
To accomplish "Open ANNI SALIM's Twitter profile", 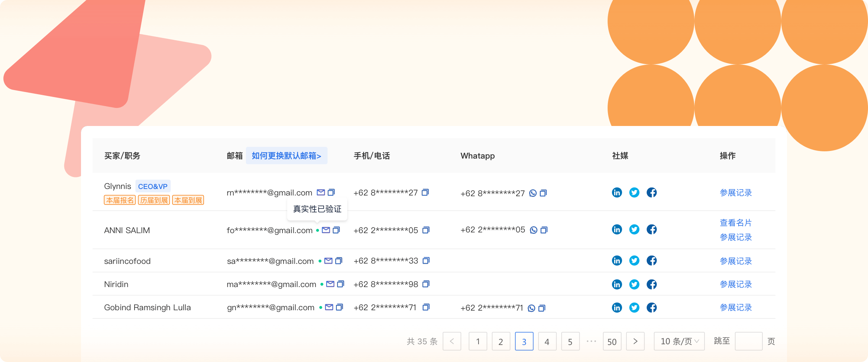I will pos(634,230).
